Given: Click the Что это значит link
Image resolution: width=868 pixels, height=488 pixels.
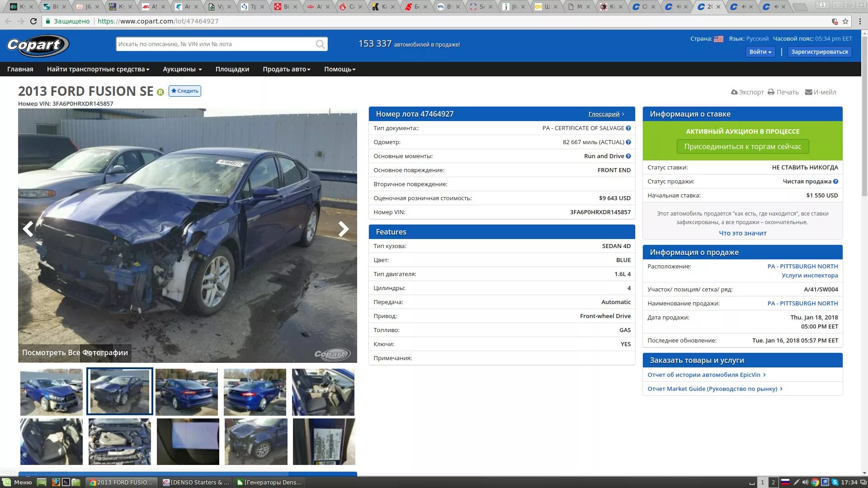Looking at the screenshot, I should click(x=743, y=234).
